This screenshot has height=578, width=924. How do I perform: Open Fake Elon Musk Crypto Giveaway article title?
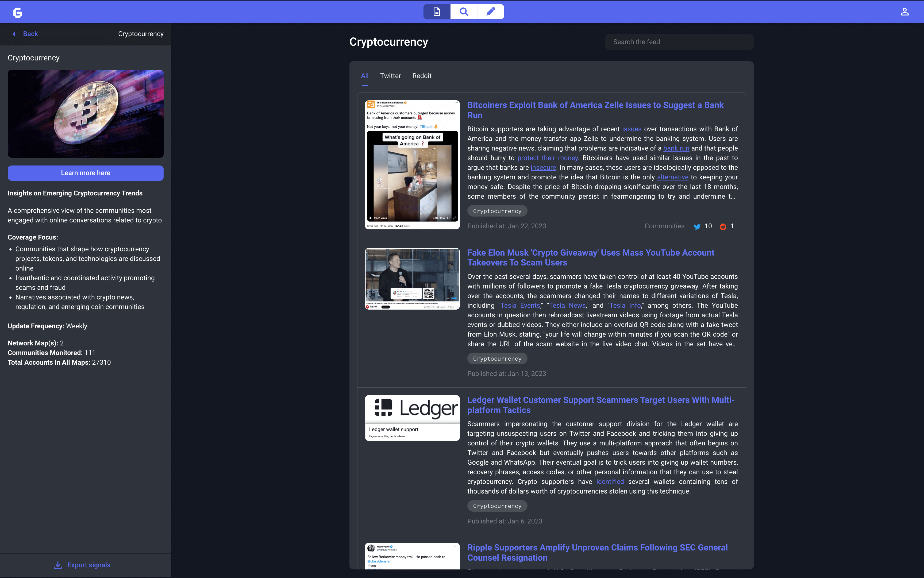click(x=591, y=258)
